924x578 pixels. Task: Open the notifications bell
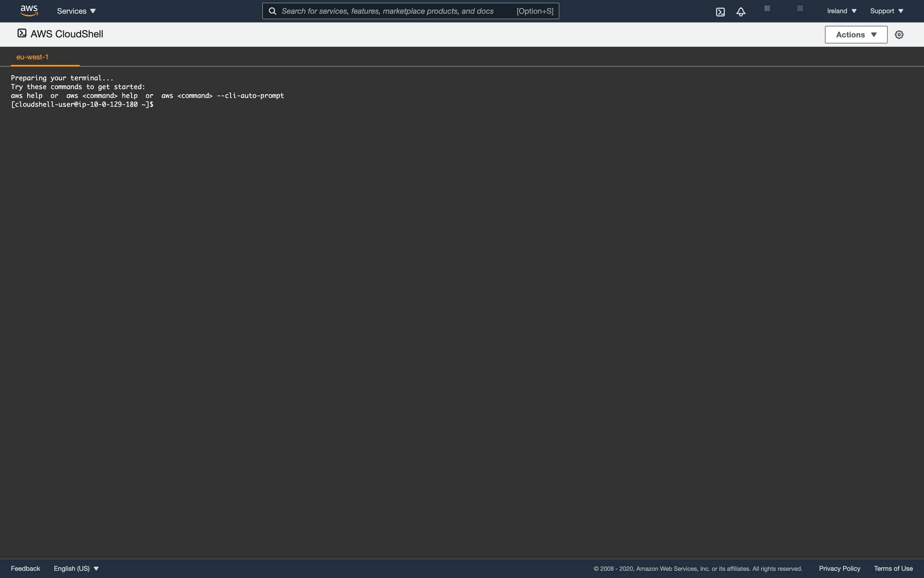coord(741,12)
